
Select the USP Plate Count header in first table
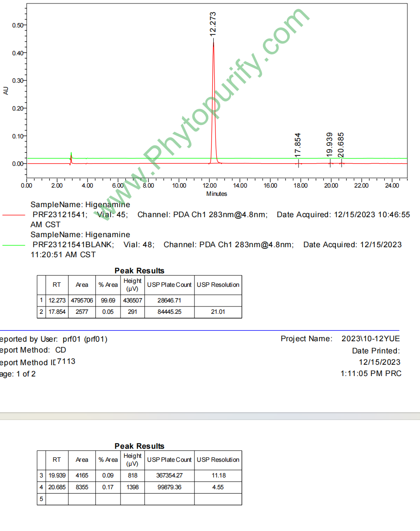(x=169, y=285)
